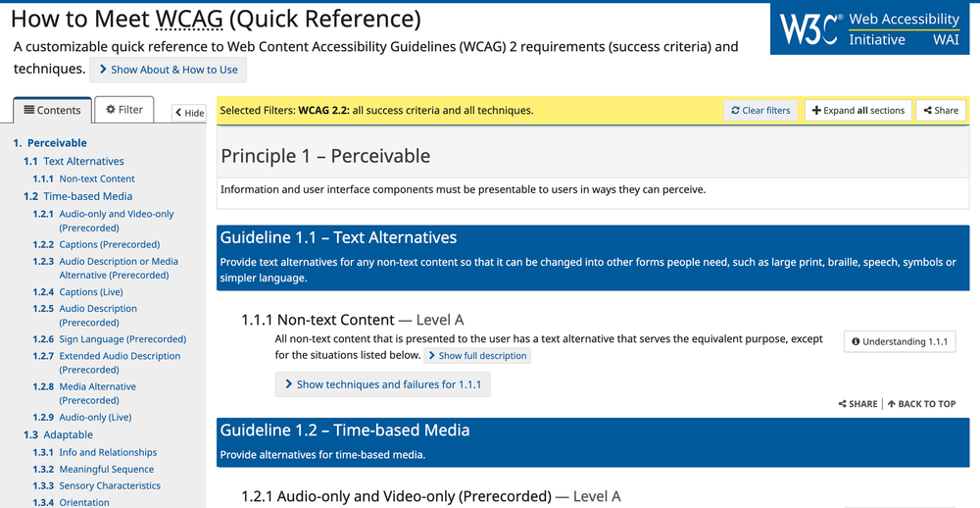Expand all sections button
The image size is (980, 508).
(x=858, y=111)
